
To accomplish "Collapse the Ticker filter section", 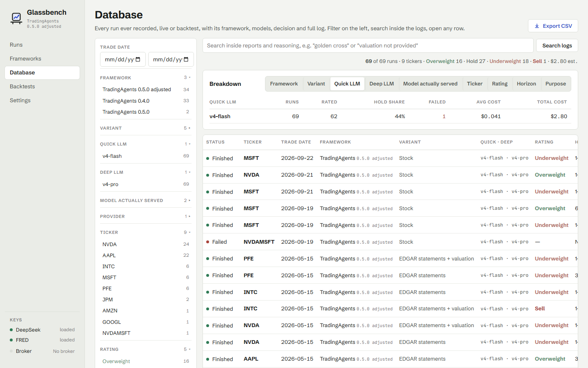I will [x=145, y=232].
